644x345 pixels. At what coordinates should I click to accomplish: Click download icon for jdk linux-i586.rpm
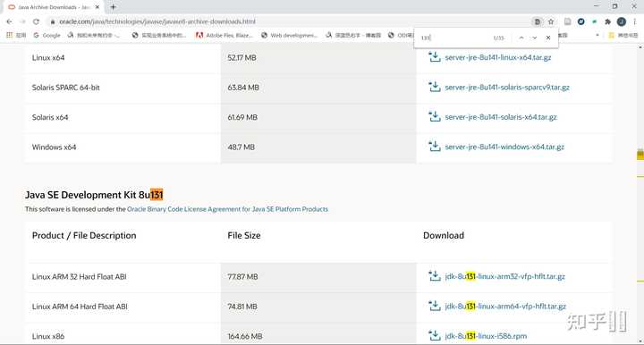[434, 335]
